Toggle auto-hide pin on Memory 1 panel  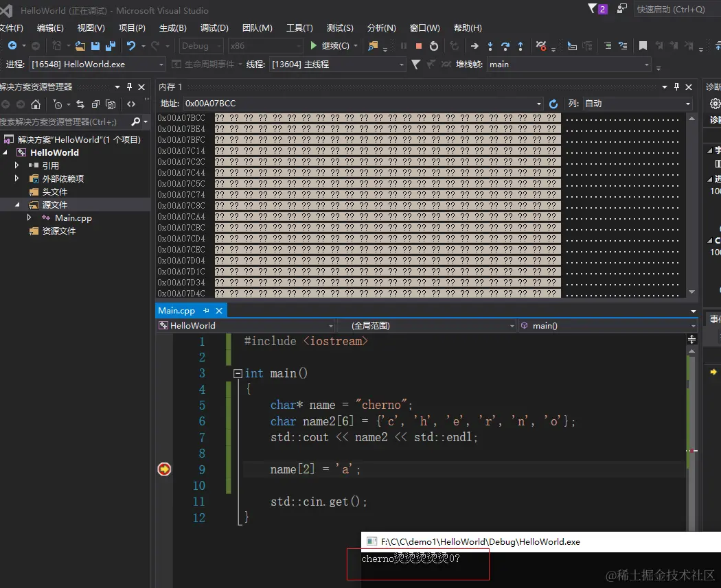[x=676, y=87]
